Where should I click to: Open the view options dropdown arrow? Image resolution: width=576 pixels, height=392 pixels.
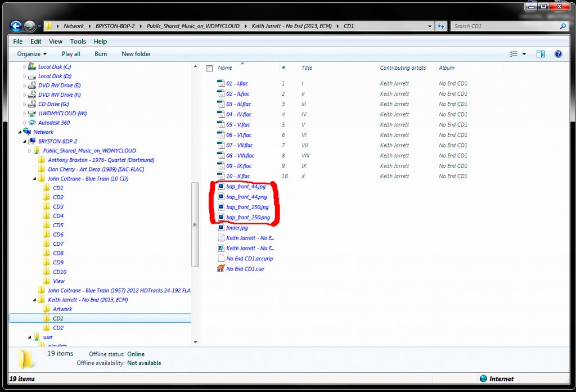point(524,54)
